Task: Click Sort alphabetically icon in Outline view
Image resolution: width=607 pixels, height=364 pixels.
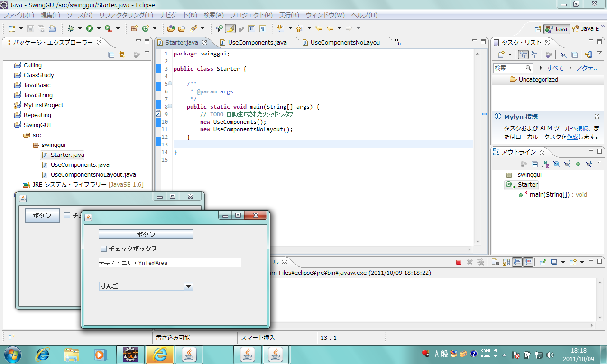Action: point(545,164)
